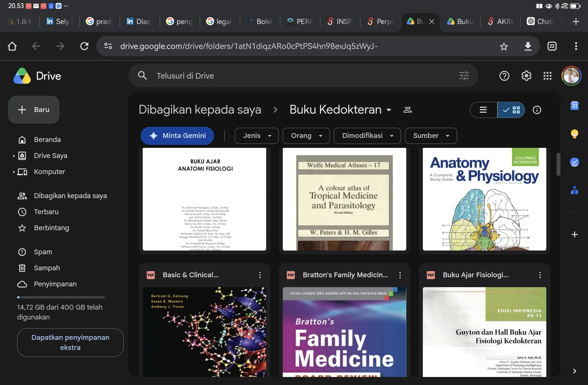Viewport: 588px width, 385px height.
Task: Switch to grid layout view
Action: pyautogui.click(x=511, y=110)
